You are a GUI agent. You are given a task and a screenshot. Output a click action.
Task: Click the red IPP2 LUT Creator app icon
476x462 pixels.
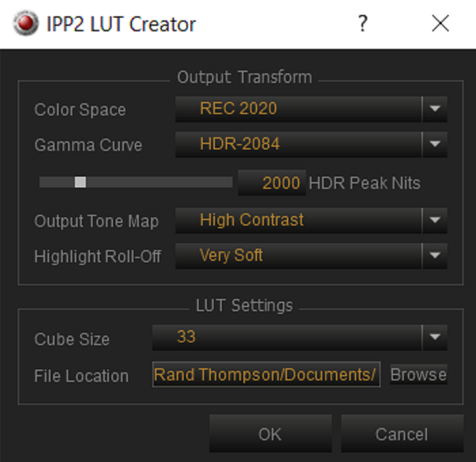click(26, 23)
